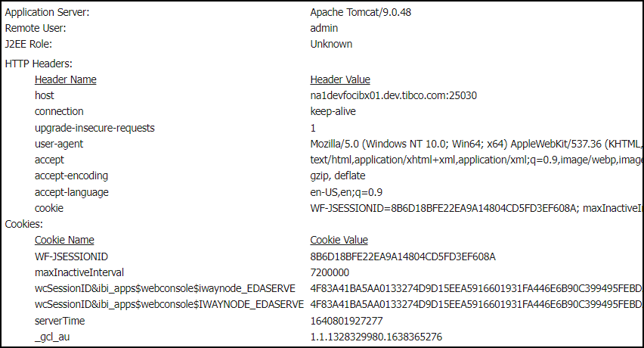Click the underlined Header Name column heading
Screen dimensions: 644x348
(x=65, y=79)
